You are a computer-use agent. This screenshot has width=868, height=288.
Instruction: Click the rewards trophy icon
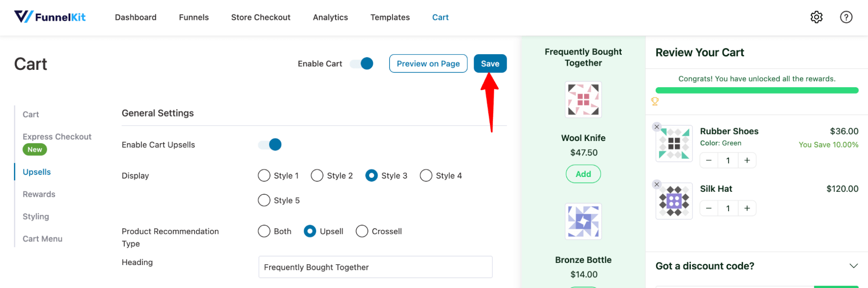click(x=655, y=101)
